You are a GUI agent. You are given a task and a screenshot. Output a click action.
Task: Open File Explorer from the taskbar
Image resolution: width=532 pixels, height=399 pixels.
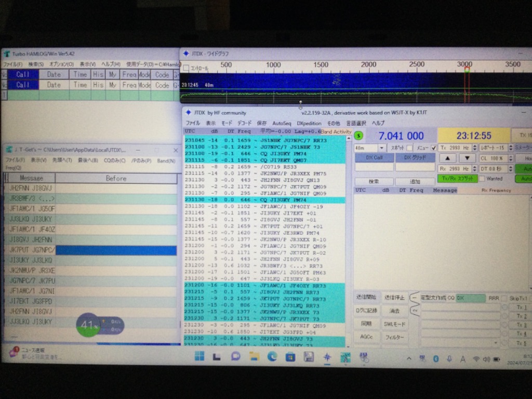(x=254, y=356)
